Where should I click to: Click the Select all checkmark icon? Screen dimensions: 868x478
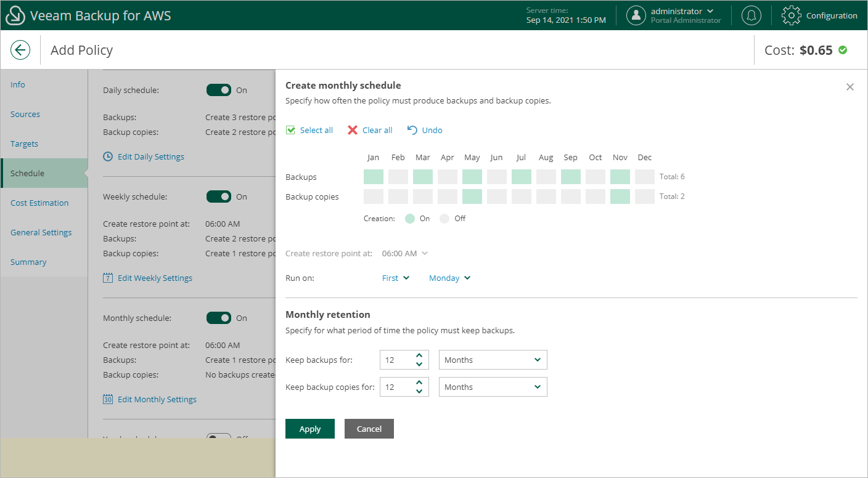point(291,130)
